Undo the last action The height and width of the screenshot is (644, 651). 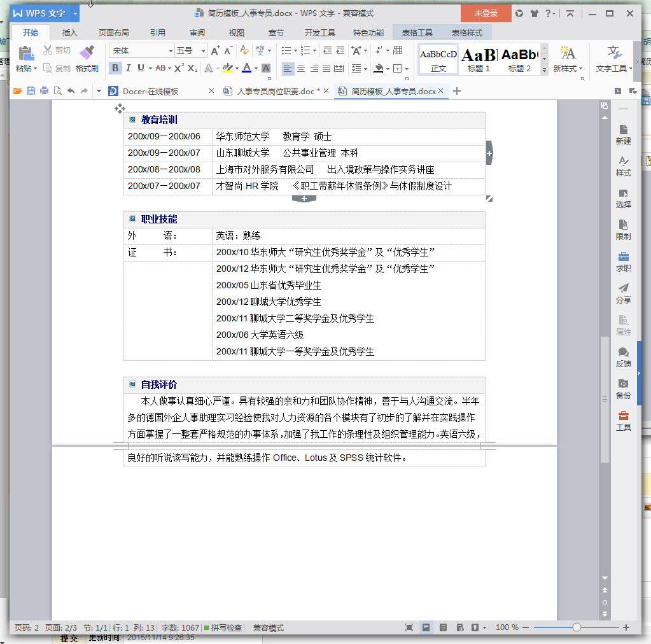pos(71,91)
